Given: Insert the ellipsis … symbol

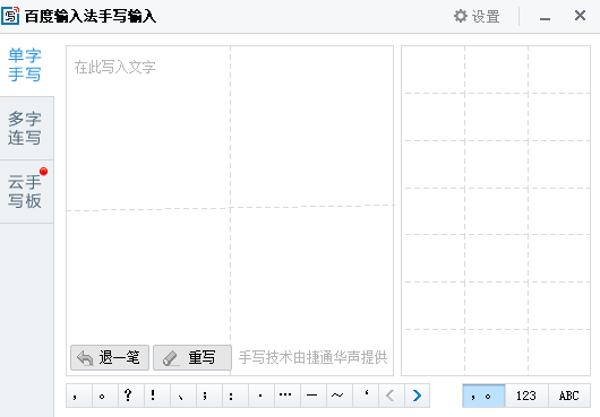Looking at the screenshot, I should click(x=285, y=395).
